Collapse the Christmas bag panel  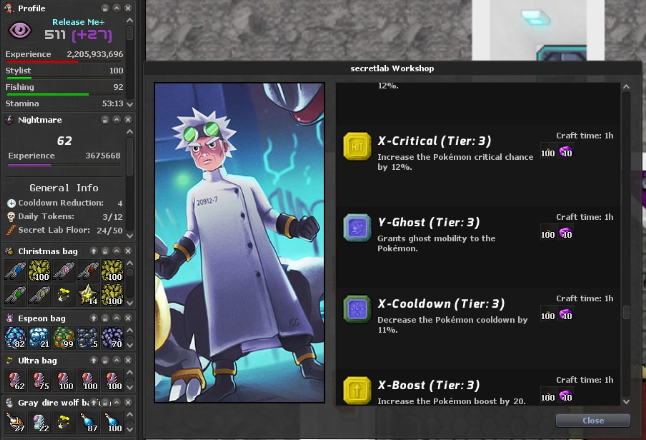[x=117, y=251]
